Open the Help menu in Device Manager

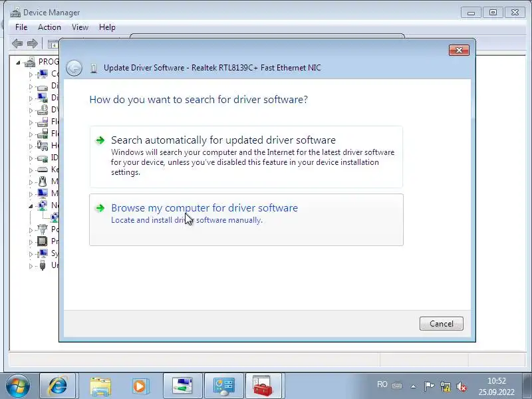tap(107, 27)
